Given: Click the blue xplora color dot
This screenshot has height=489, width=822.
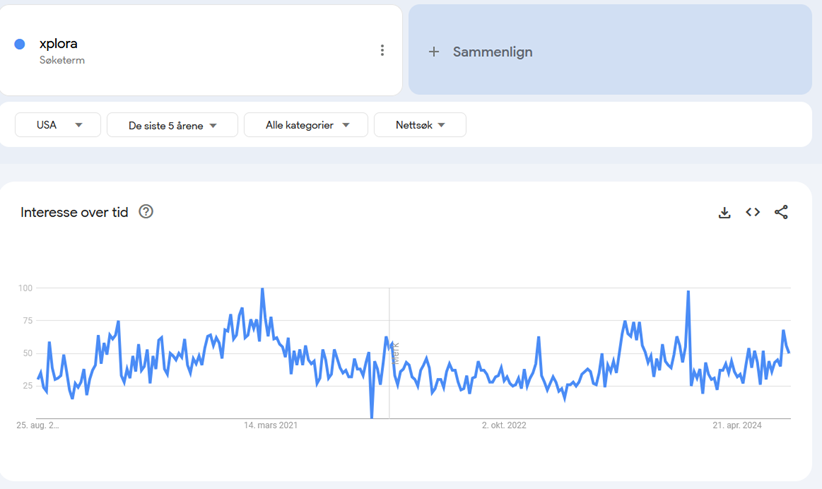Looking at the screenshot, I should coord(19,44).
